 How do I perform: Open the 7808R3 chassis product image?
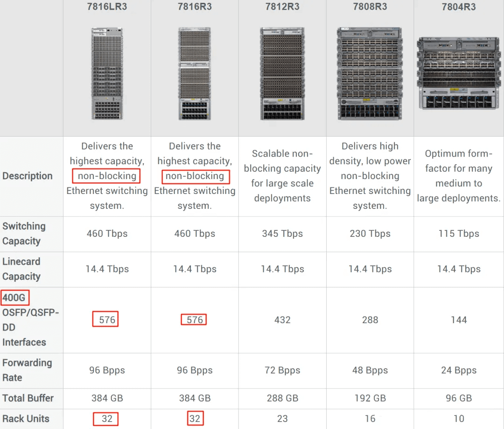point(370,73)
